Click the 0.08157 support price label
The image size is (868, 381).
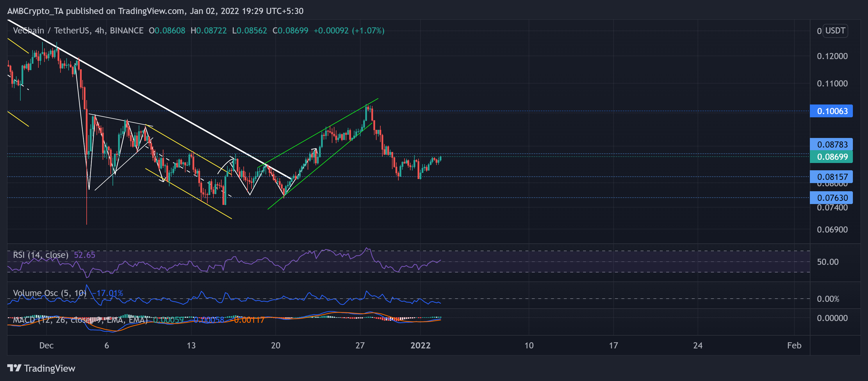tap(831, 177)
